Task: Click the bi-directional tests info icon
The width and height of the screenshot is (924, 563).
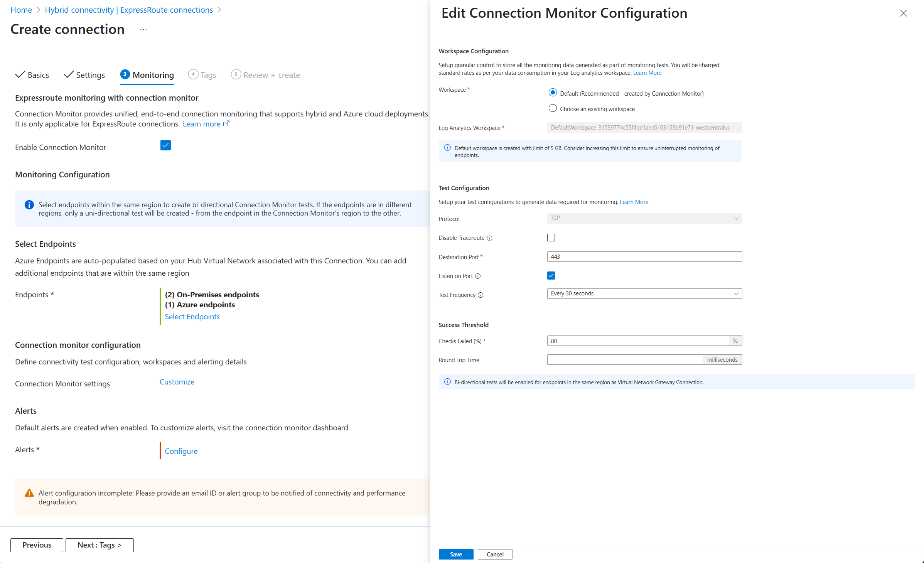Action: tap(447, 382)
